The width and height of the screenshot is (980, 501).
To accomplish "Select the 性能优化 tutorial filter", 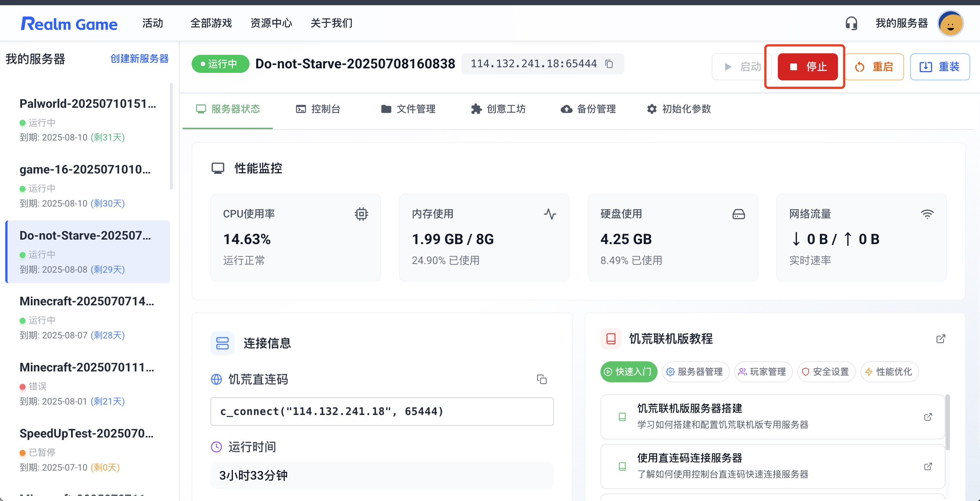I will click(x=889, y=371).
